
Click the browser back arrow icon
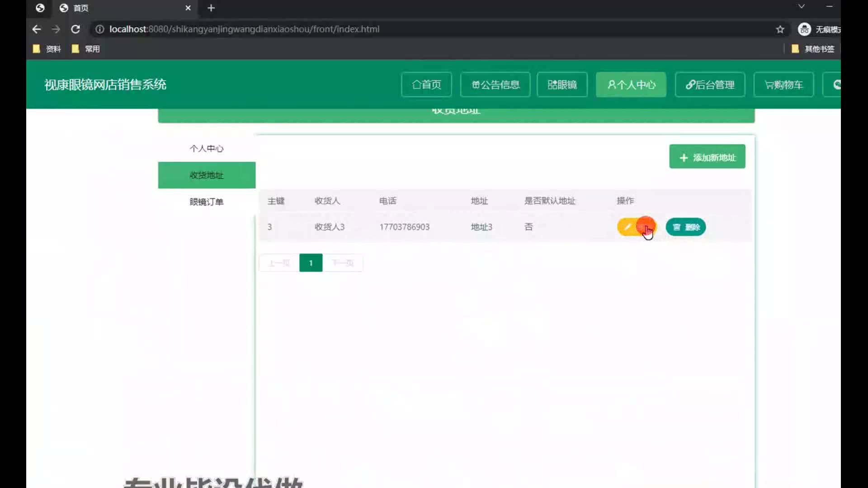pos(37,29)
